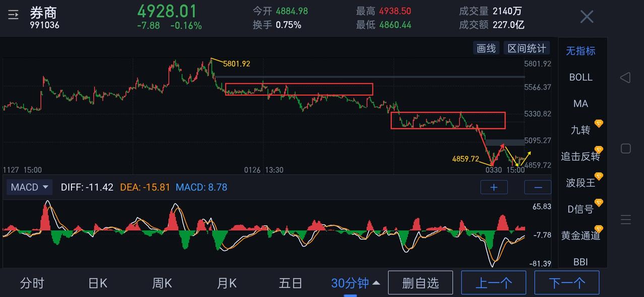644x297 pixels.
Task: Tap the 换手 value 0.75%
Action: pos(288,25)
